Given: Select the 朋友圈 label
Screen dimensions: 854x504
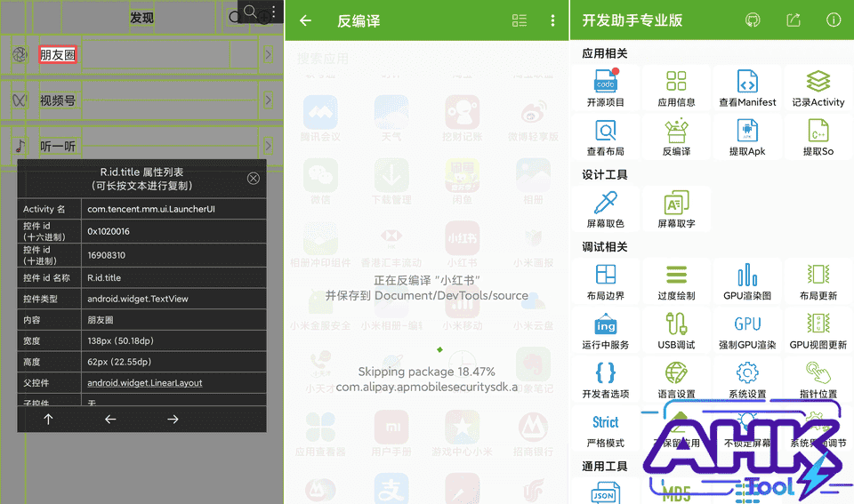Looking at the screenshot, I should click(x=57, y=55).
